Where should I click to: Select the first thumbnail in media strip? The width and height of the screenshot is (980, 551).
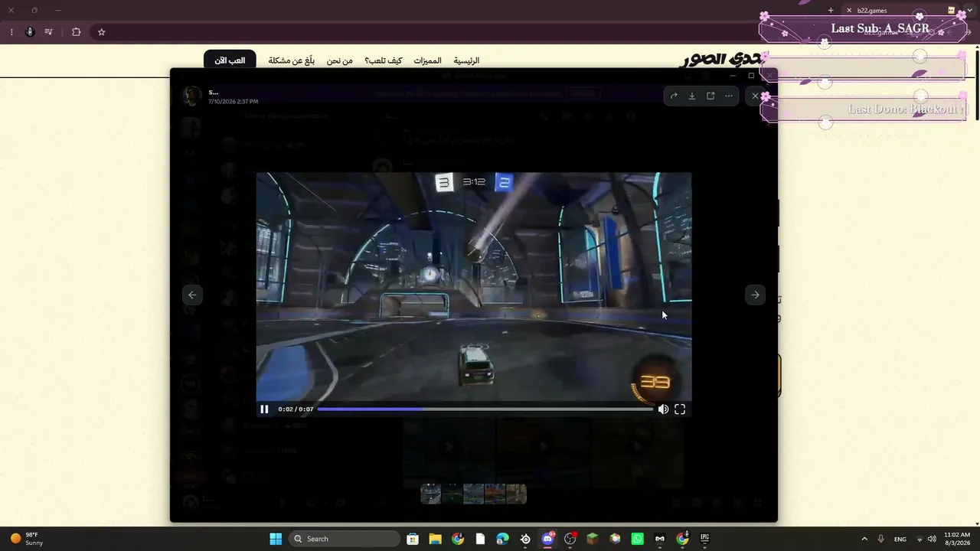431,494
